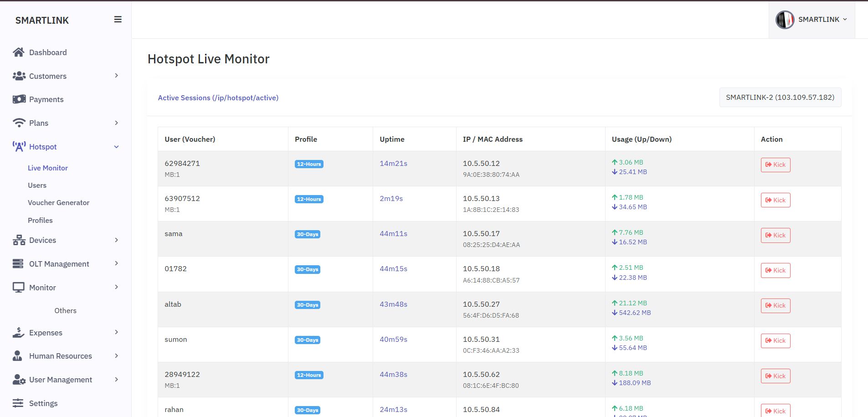Click the SMARTLINK profile avatar

click(x=785, y=20)
